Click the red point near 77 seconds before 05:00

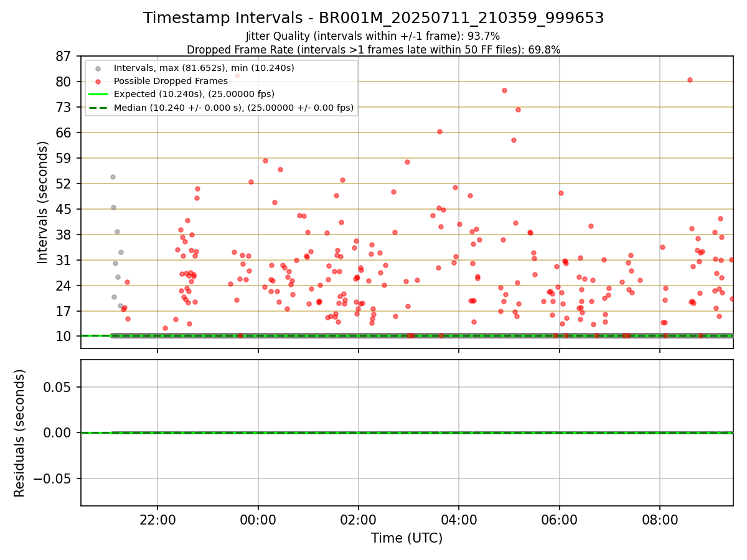(504, 90)
